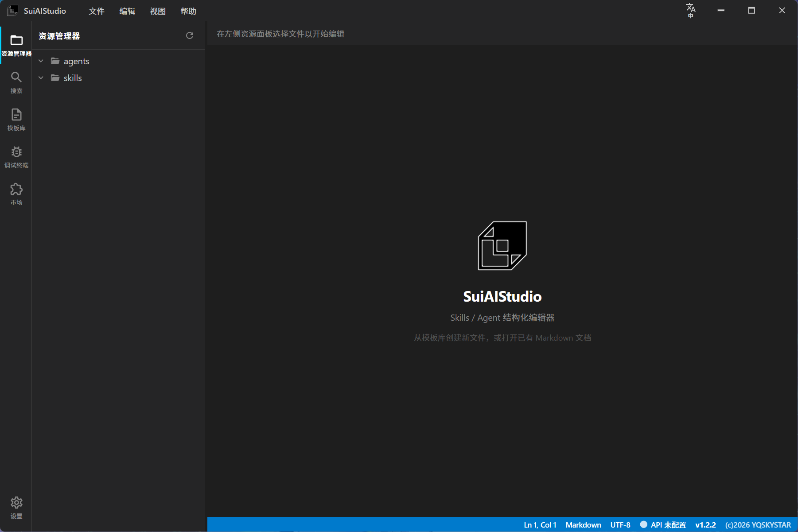Image resolution: width=798 pixels, height=532 pixels.
Task: Click the UTF-8 encoding in status bar
Action: pyautogui.click(x=620, y=525)
